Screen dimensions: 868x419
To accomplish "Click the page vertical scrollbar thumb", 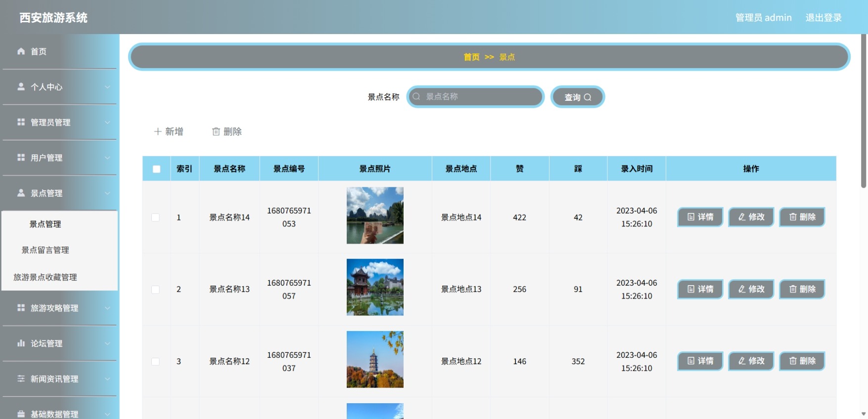I will pyautogui.click(x=864, y=111).
